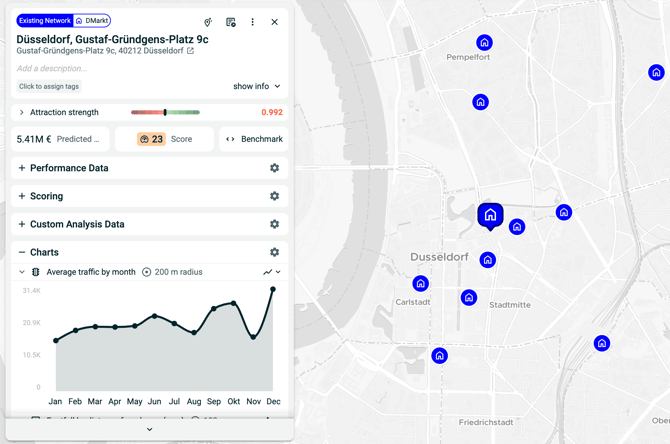Select the store marker south of Pempelfort
The image size is (670, 444).
[480, 102]
